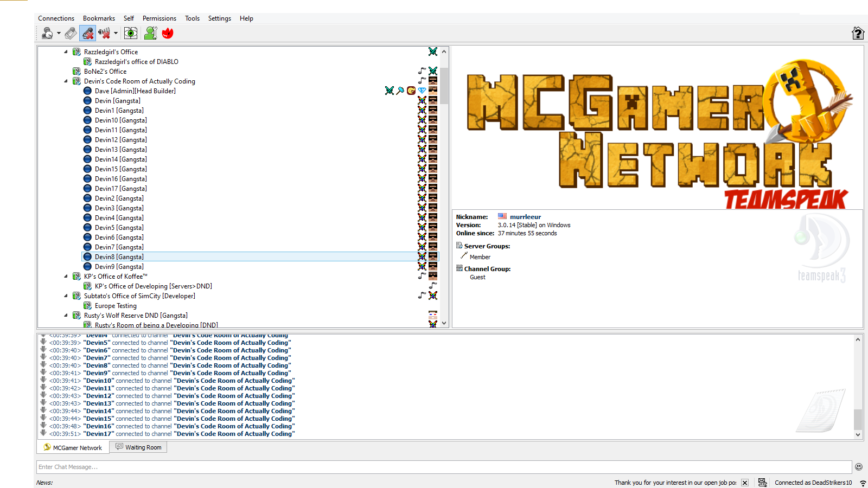This screenshot has width=868, height=488.
Task: Click network connection icon in status bar
Action: (763, 483)
